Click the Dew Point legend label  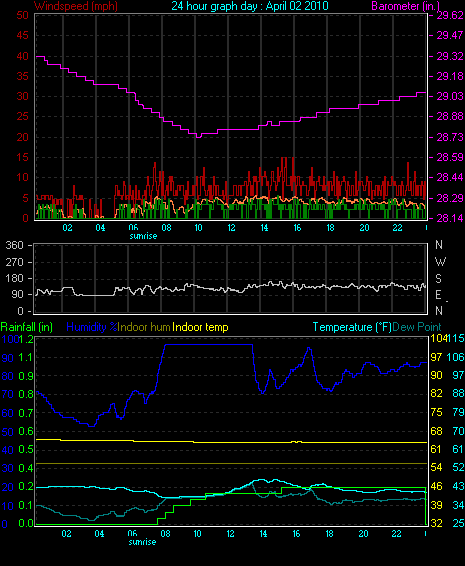(417, 327)
